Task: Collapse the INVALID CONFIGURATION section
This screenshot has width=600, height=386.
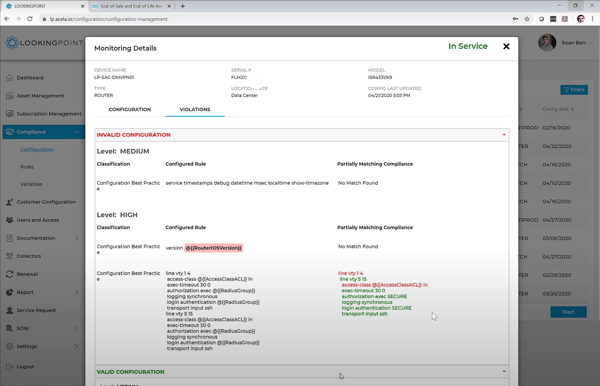Action: point(504,135)
